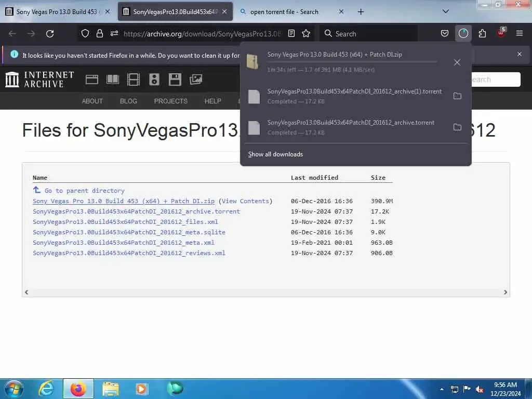Open the ABOUT nav link
This screenshot has width=532, height=399.
[x=92, y=101]
